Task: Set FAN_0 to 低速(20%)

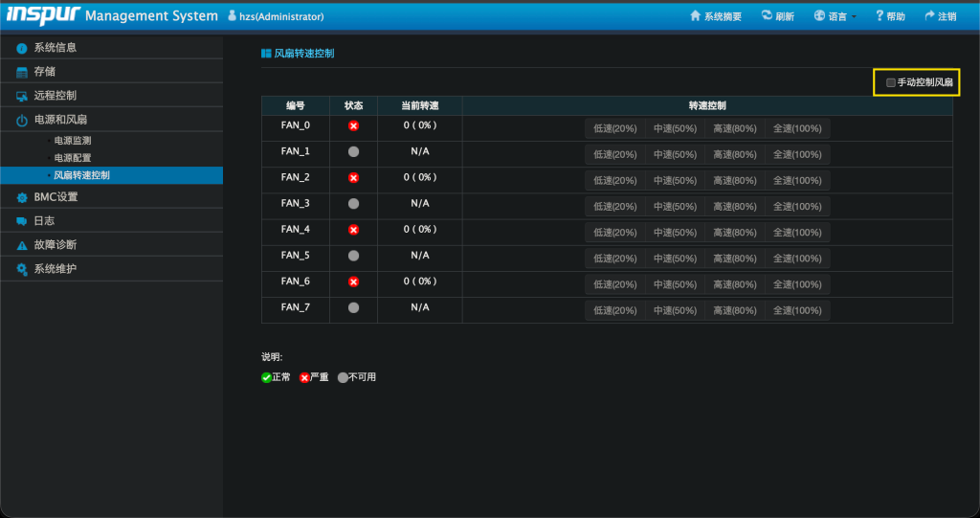Action: (x=615, y=128)
